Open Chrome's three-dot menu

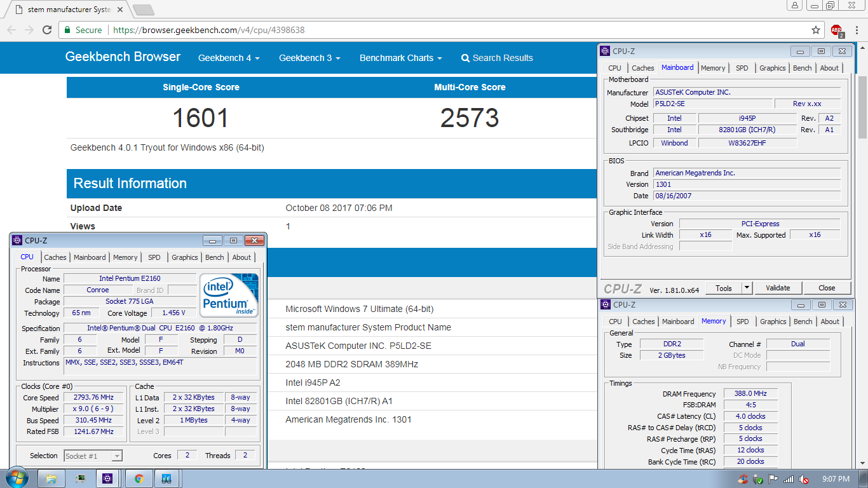[857, 30]
